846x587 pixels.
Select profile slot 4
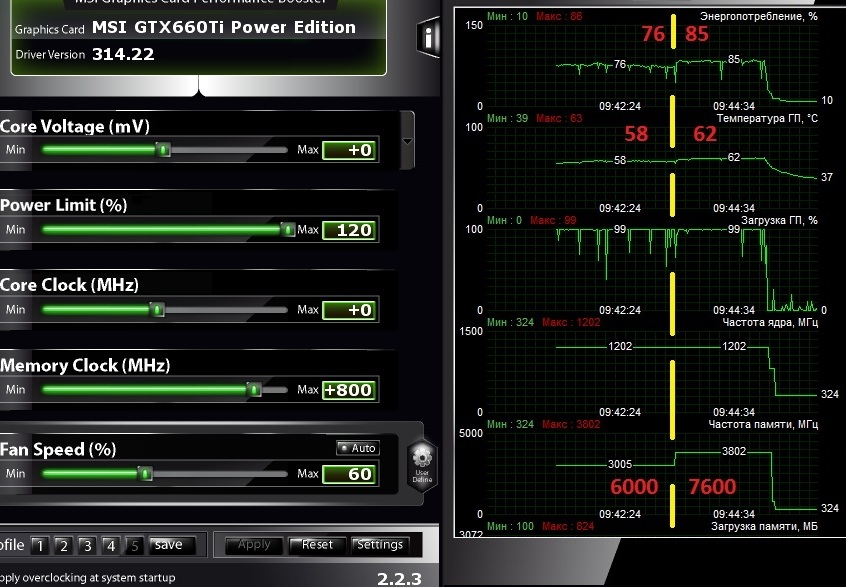click(x=111, y=545)
